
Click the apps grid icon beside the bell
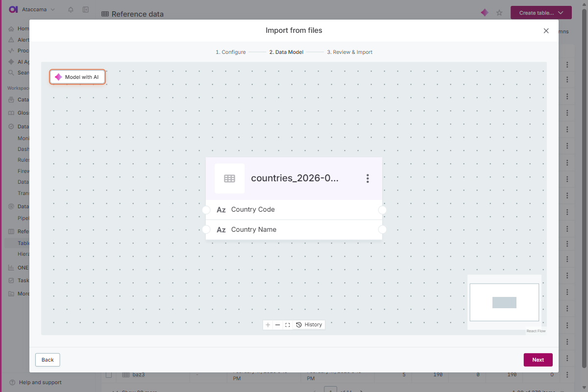coord(86,9)
